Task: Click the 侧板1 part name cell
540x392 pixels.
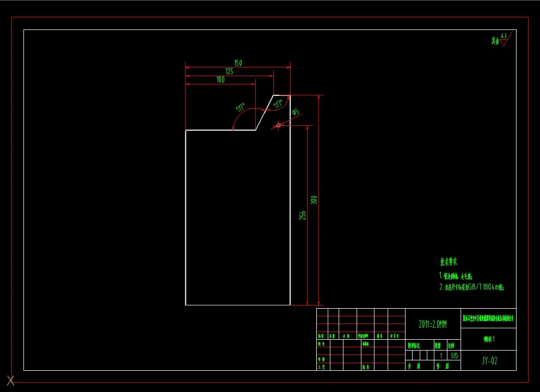Action: pyautogui.click(x=489, y=339)
